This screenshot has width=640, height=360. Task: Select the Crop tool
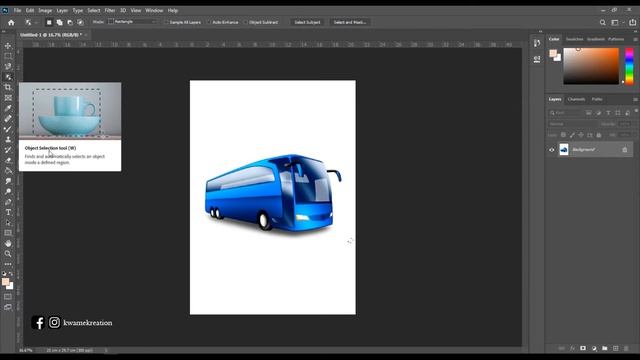[8, 87]
